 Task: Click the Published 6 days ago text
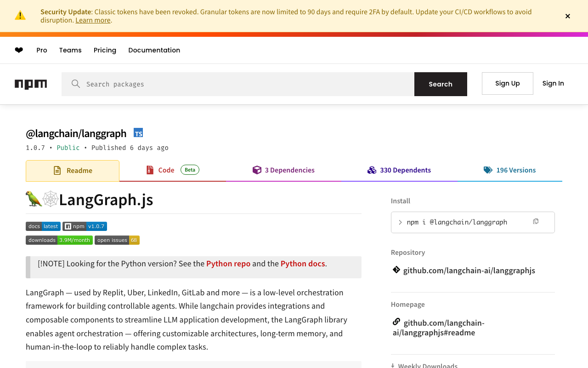[130, 148]
